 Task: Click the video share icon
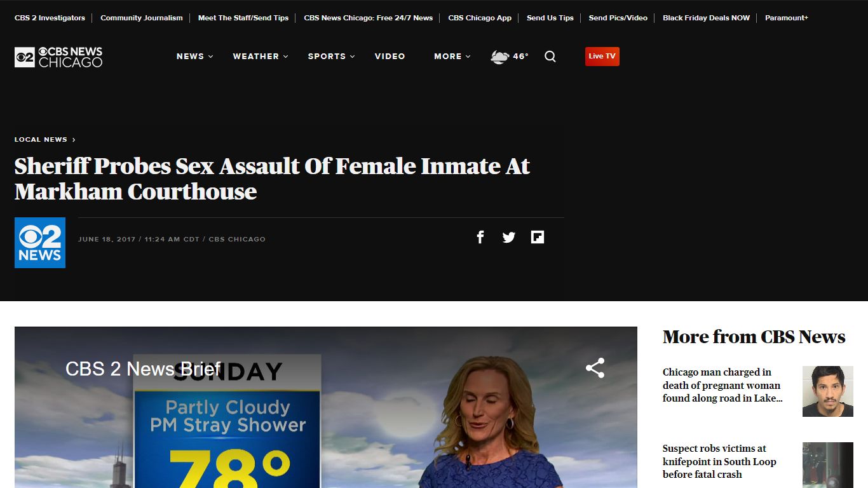(x=595, y=368)
